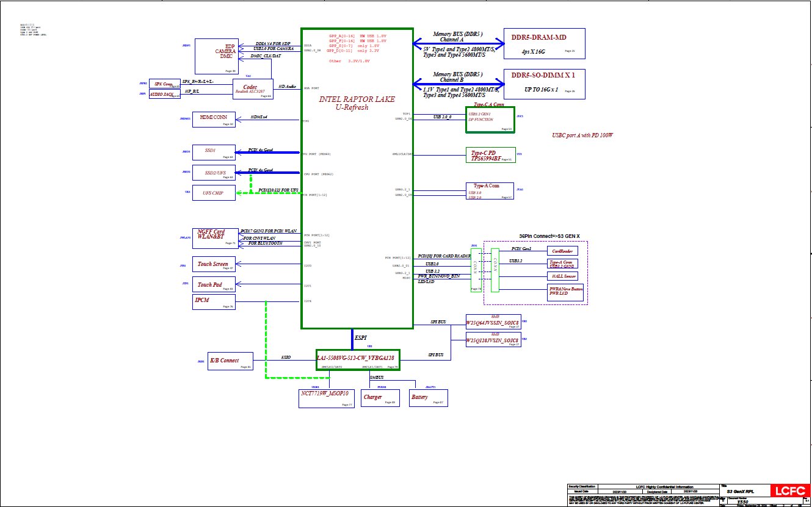Select the W25Q64JVSSIN_SOIC8 flash block
812x507 pixels.
click(493, 323)
